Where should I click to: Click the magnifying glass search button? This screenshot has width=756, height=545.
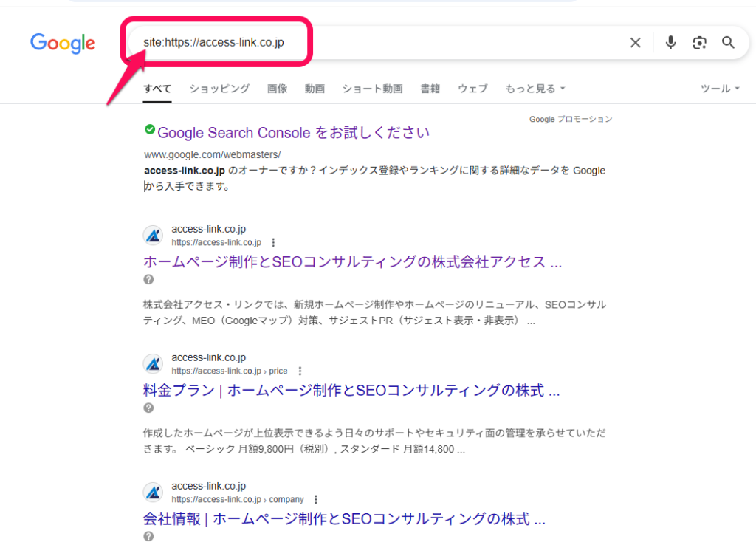728,43
